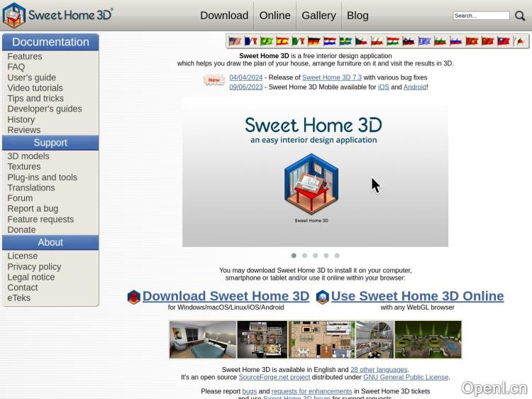
Task: Open the eTeks sidebar link
Action: tap(19, 297)
